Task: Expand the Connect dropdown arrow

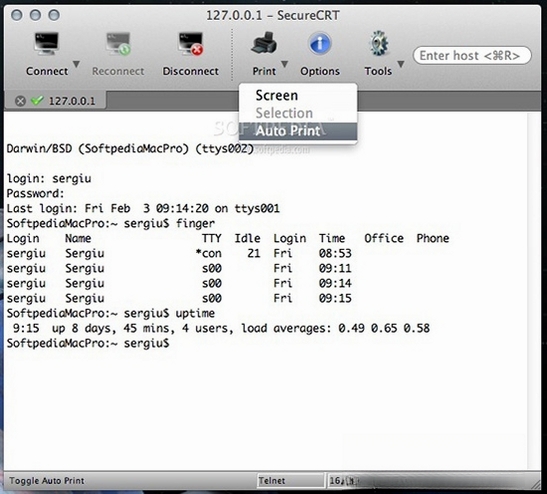Action: pos(76,64)
